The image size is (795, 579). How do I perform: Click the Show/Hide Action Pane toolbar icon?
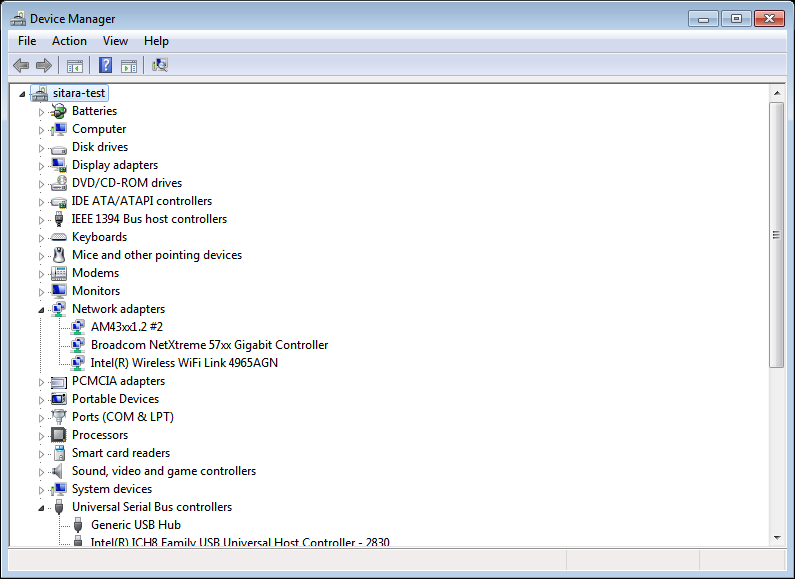[129, 65]
